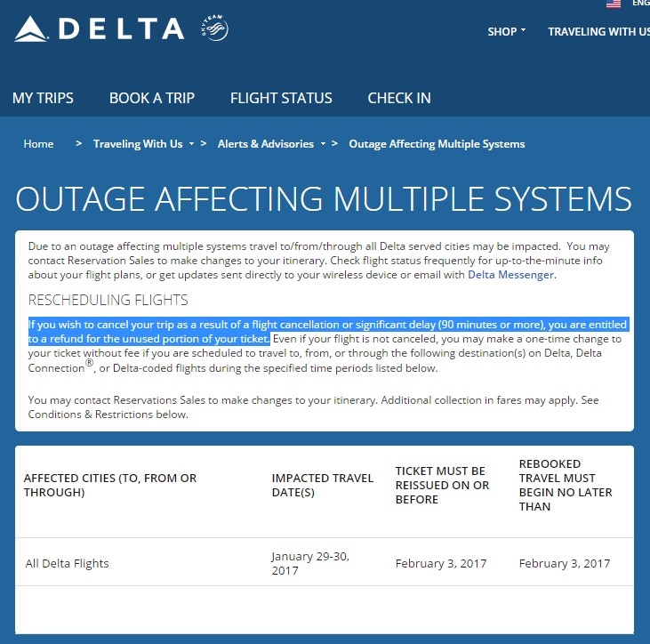Click the US flag language icon
Screen dimensions: 650x644
(614, 4)
